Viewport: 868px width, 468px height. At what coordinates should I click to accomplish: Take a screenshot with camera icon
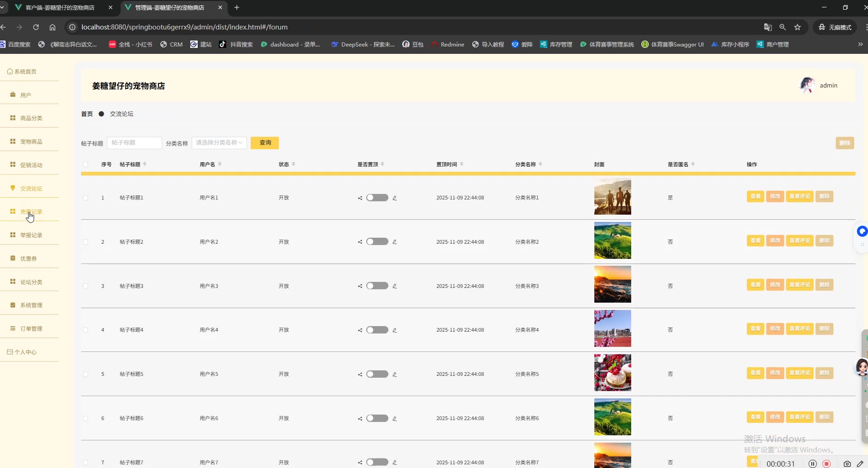pyautogui.click(x=847, y=464)
